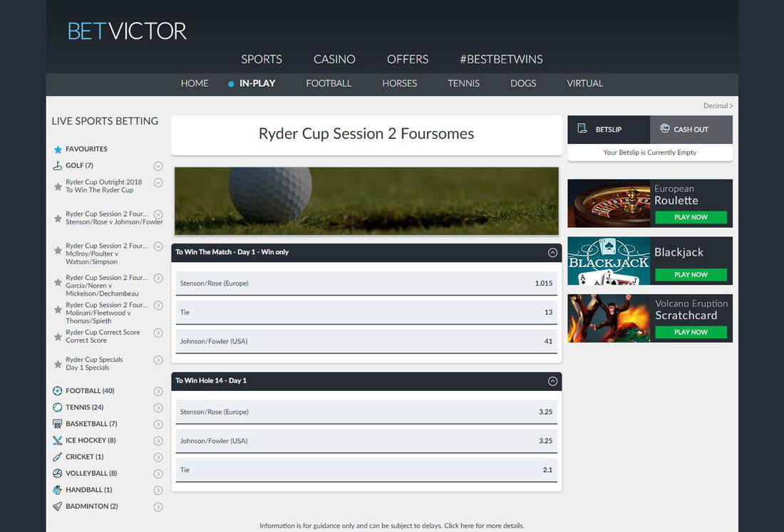Expand the Ice Hockey (8) chevron
Viewport: 784px width, 532px height.
tap(158, 441)
